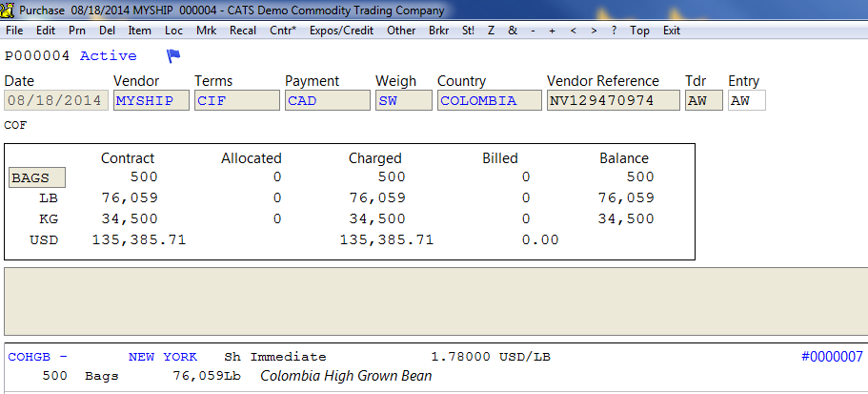Click item number #0000007
Image resolution: width=868 pixels, height=394 pixels.
[832, 357]
